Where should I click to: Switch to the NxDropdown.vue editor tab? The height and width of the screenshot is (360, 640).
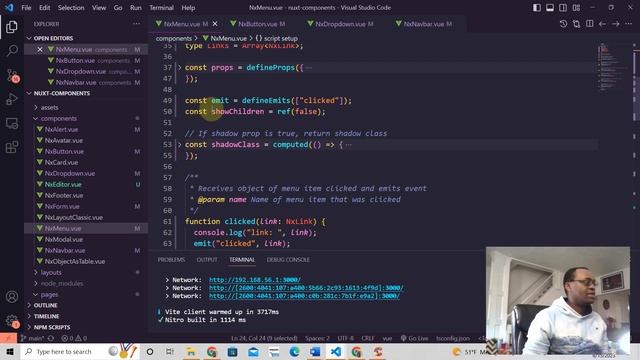click(x=344, y=24)
